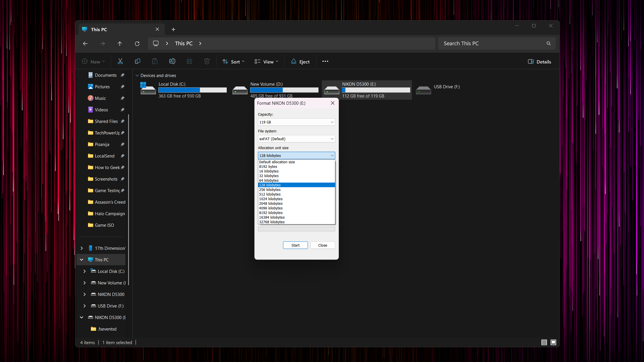Expand the 17th Dimension tree node
644x362 pixels.
82,248
